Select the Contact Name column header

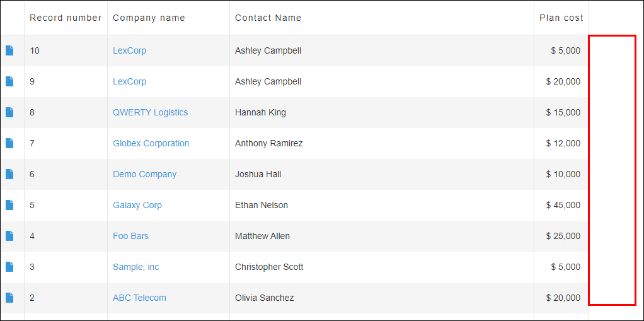[268, 18]
